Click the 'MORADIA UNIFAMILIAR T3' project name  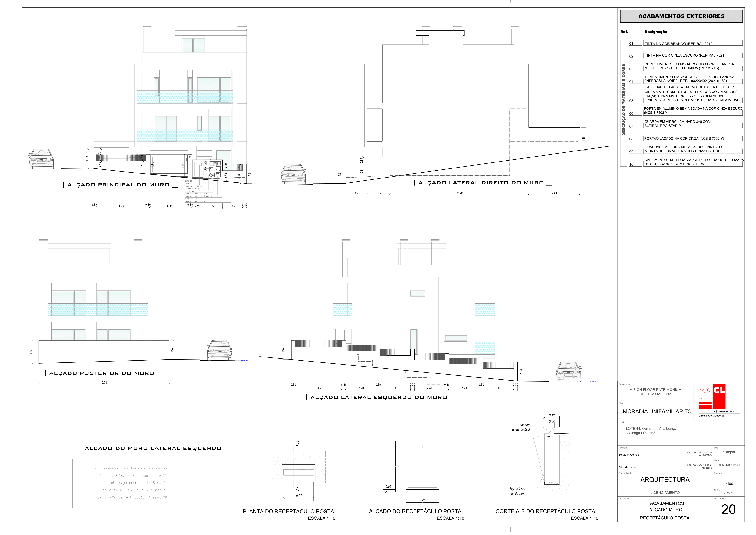click(657, 411)
